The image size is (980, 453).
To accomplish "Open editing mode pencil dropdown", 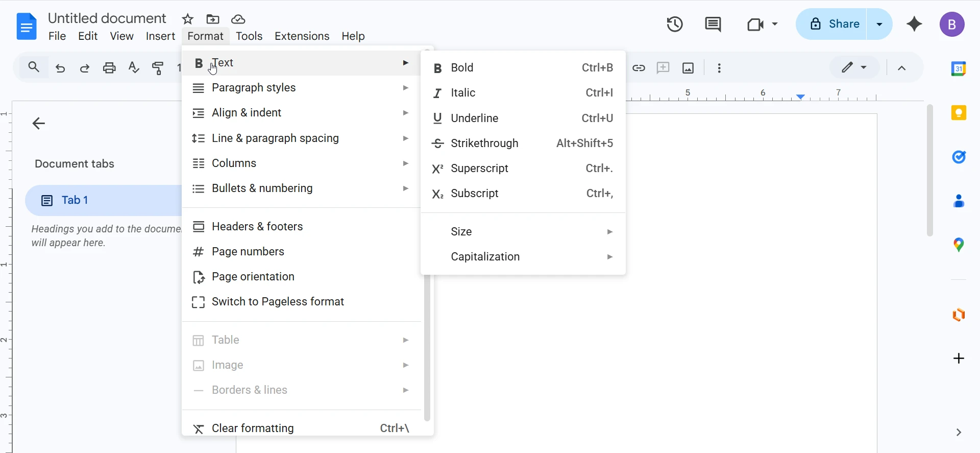I will tap(854, 67).
